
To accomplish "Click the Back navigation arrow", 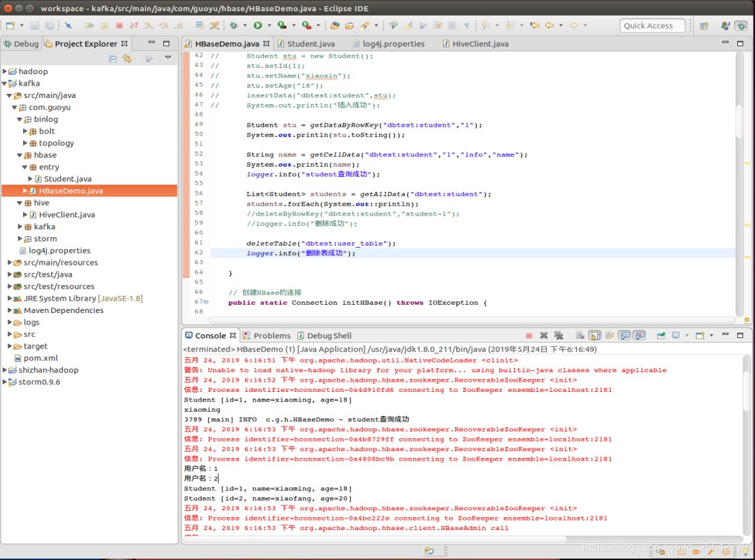I will click(x=549, y=25).
